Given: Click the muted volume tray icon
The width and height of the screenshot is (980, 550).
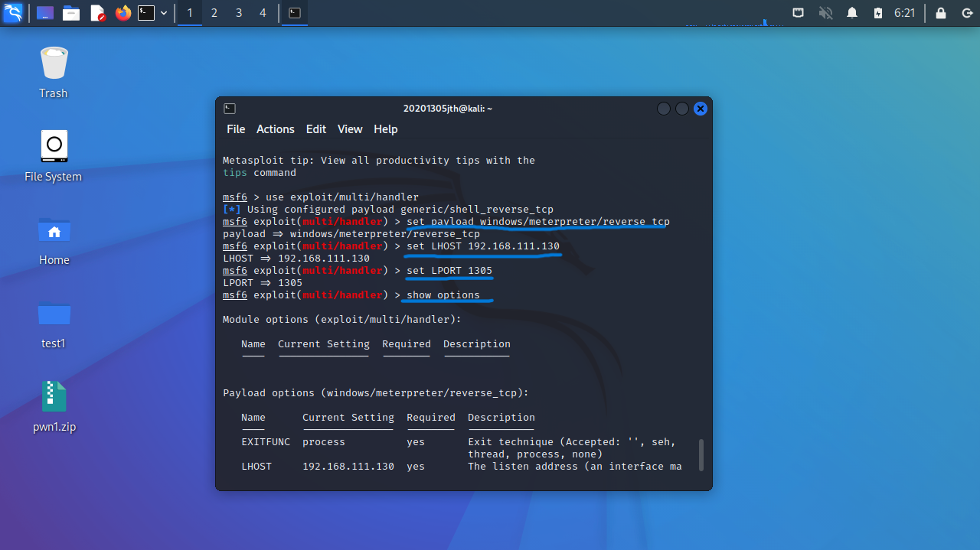Looking at the screenshot, I should pyautogui.click(x=825, y=13).
